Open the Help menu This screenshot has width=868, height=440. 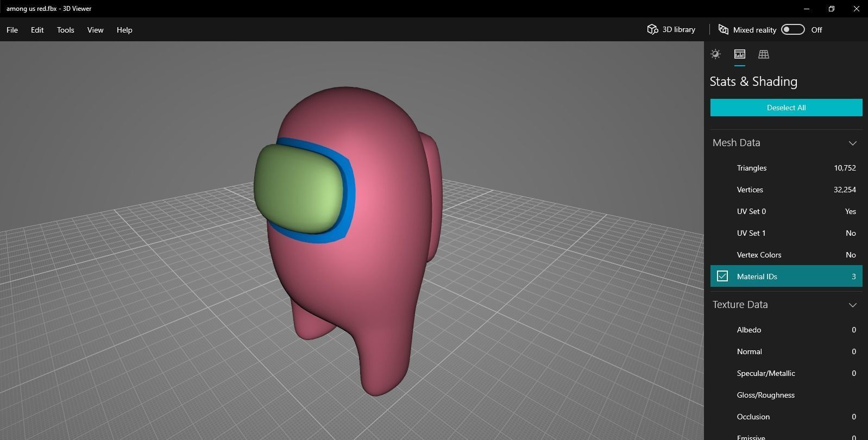pos(124,30)
